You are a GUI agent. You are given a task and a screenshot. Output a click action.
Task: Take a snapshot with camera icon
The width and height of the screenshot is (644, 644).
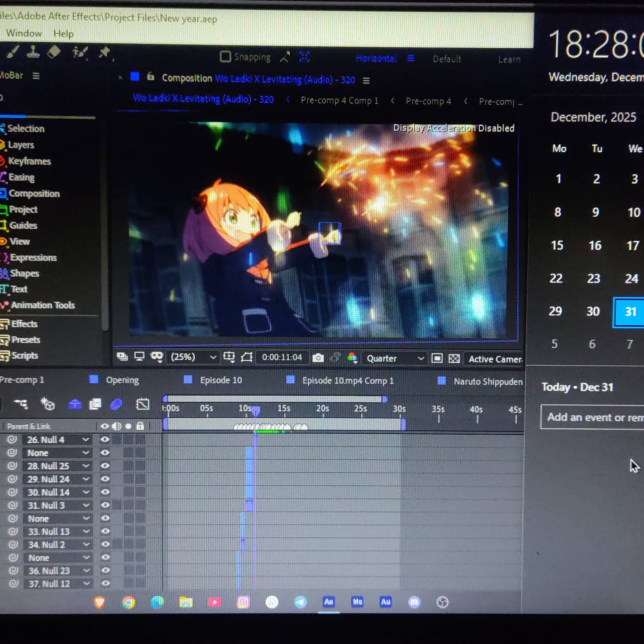[x=318, y=358]
